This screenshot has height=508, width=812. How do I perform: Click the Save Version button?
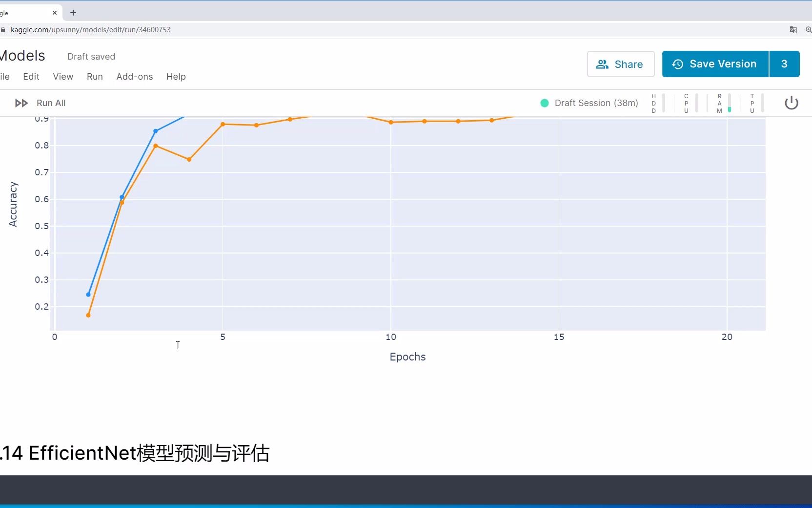[x=714, y=64]
